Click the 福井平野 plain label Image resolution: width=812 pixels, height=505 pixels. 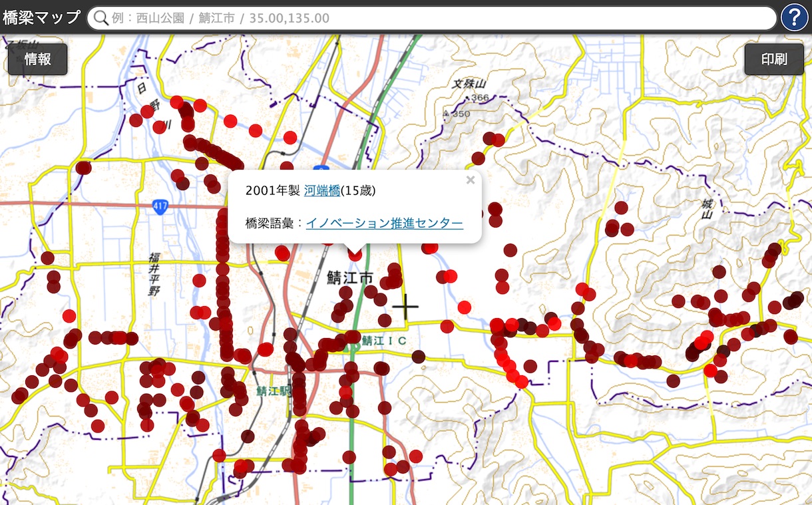[154, 274]
